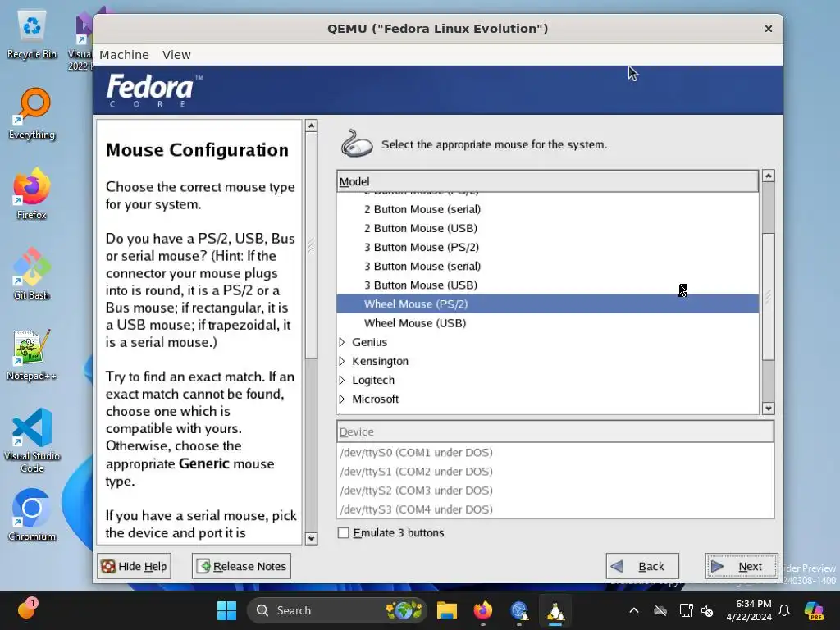The width and height of the screenshot is (840, 630).
Task: Click the model list scrollbar thumb
Action: [x=768, y=297]
